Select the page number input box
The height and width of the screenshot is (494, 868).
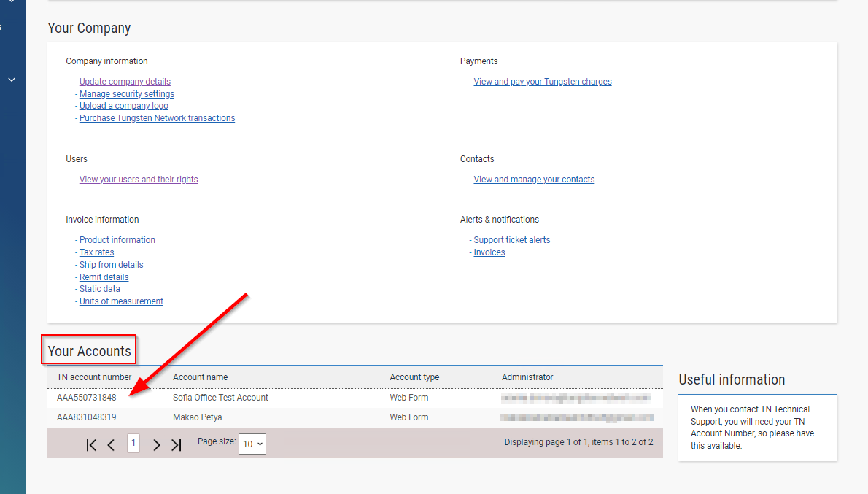pyautogui.click(x=133, y=443)
